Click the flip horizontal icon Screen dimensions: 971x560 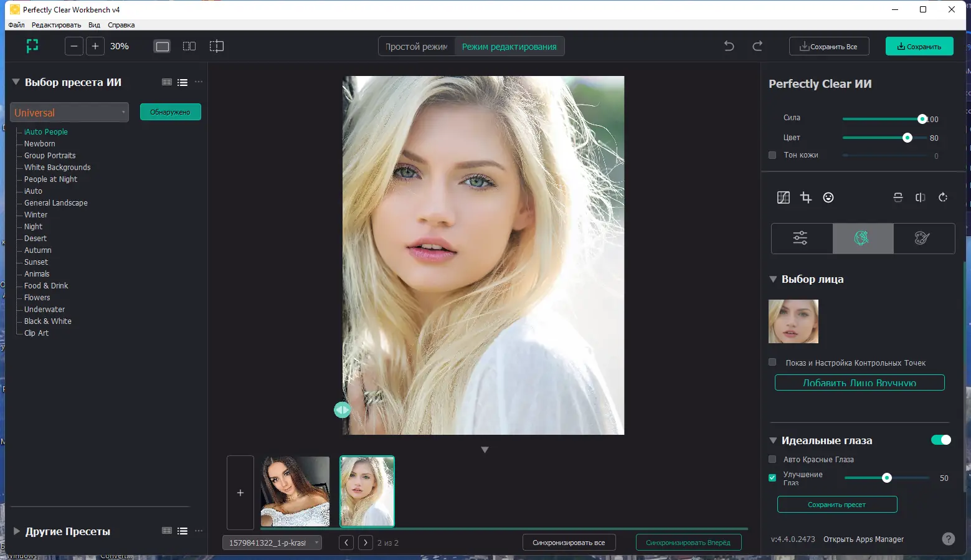tap(921, 197)
